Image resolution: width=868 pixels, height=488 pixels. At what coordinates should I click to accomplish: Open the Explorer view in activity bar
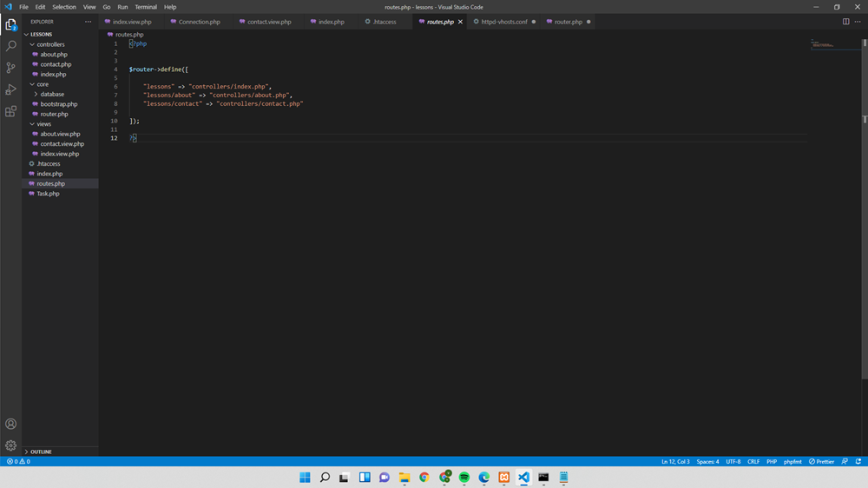[10, 24]
